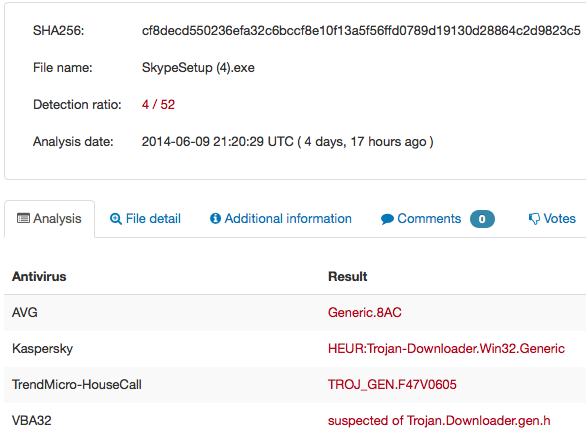
Task: Open the Votes tab
Action: (552, 219)
